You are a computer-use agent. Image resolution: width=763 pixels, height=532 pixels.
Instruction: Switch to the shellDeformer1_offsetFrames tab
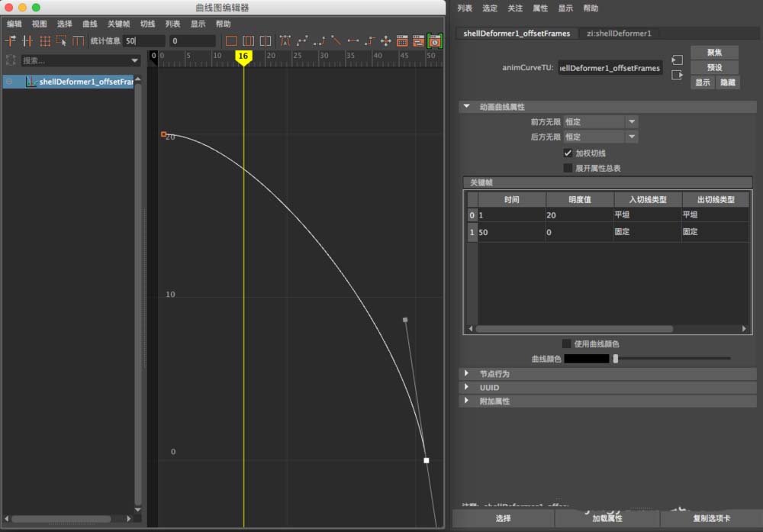517,33
